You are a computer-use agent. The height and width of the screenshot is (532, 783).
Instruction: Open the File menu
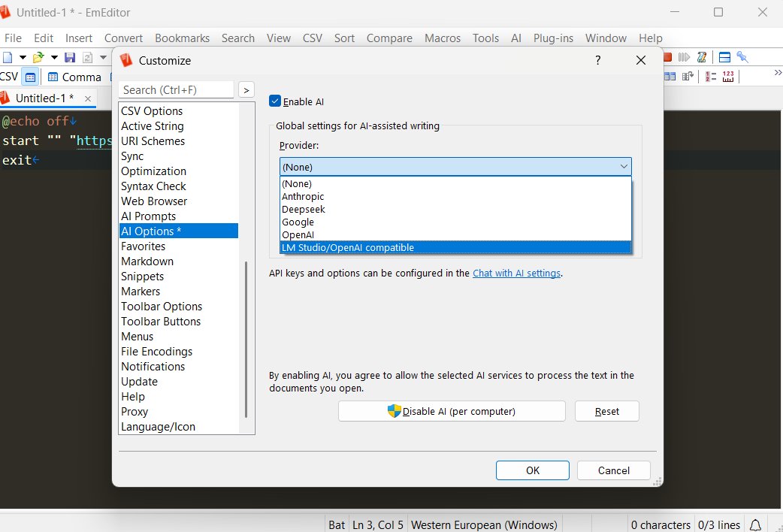tap(13, 38)
